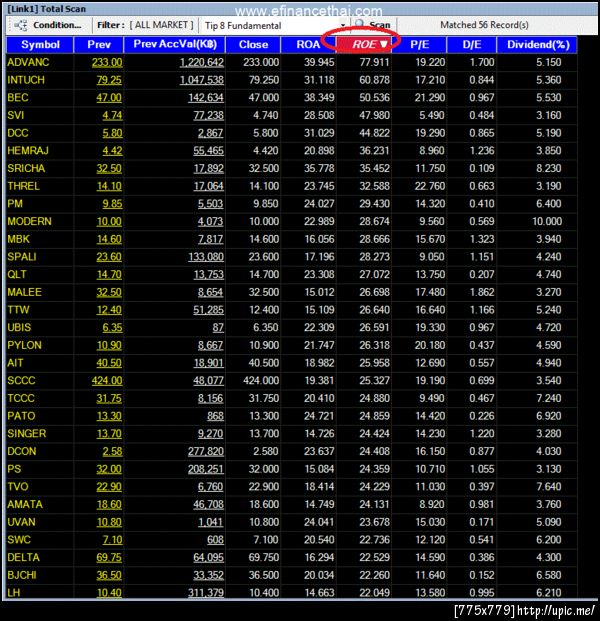Select the DELTA symbol
The width and height of the screenshot is (600, 621).
(23, 558)
